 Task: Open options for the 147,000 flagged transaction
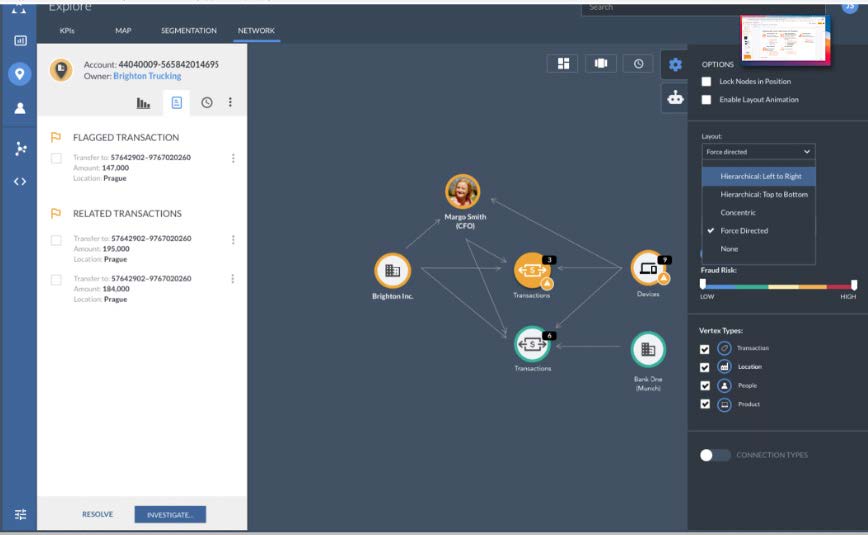(233, 158)
